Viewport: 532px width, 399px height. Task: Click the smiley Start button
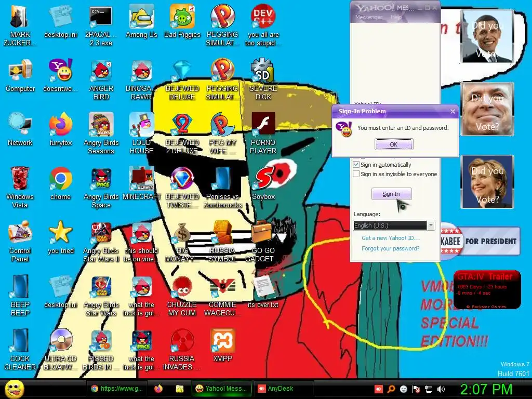[x=14, y=389]
